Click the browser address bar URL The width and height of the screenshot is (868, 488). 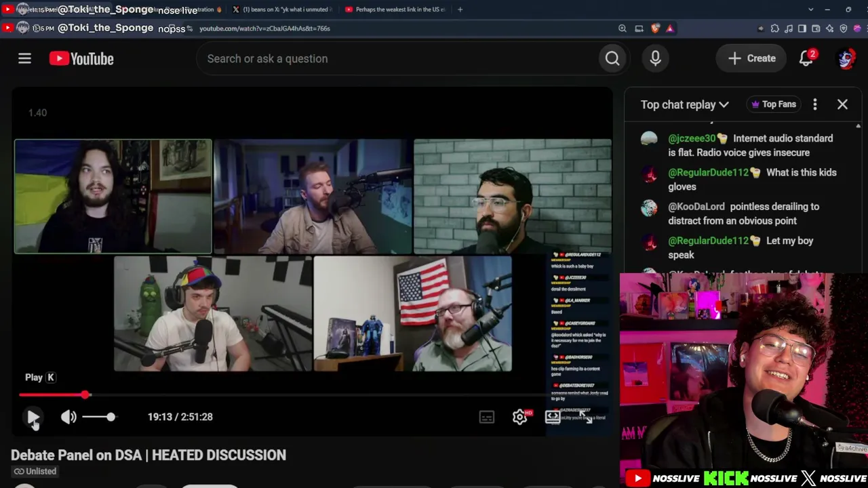coord(264,28)
